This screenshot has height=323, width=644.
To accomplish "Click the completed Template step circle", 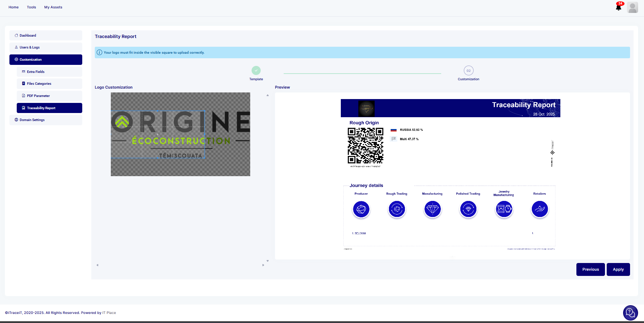I will tap(256, 70).
